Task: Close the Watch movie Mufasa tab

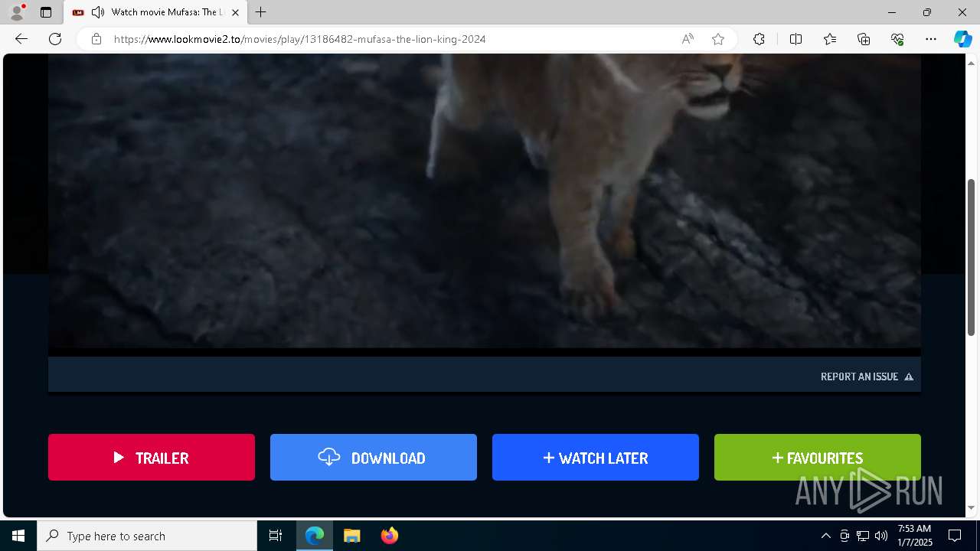Action: (235, 12)
